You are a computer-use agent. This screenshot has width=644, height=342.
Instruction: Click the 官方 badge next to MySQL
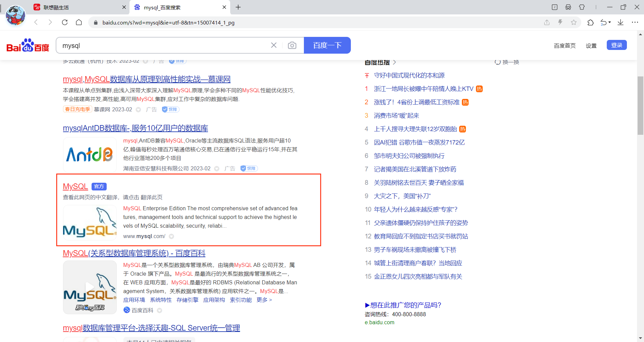(x=99, y=186)
